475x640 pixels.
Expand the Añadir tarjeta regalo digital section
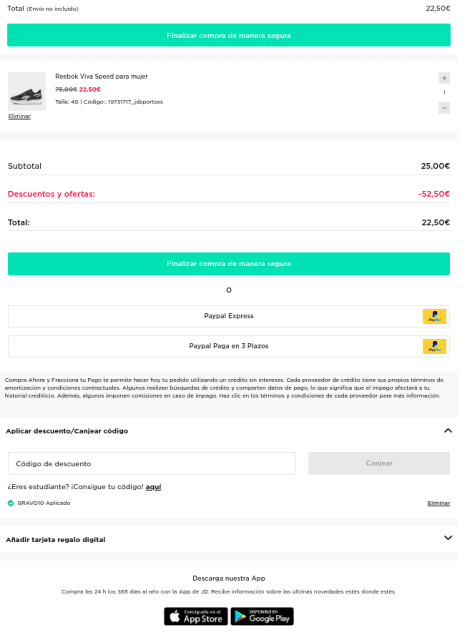click(x=448, y=538)
